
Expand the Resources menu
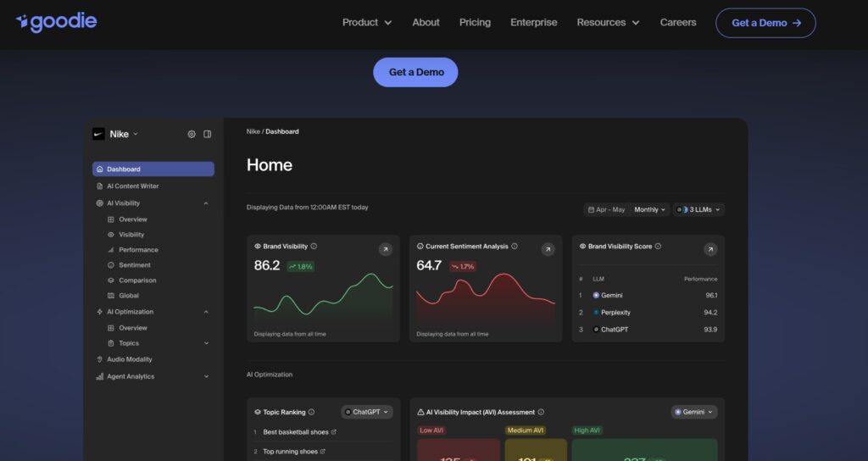(608, 23)
